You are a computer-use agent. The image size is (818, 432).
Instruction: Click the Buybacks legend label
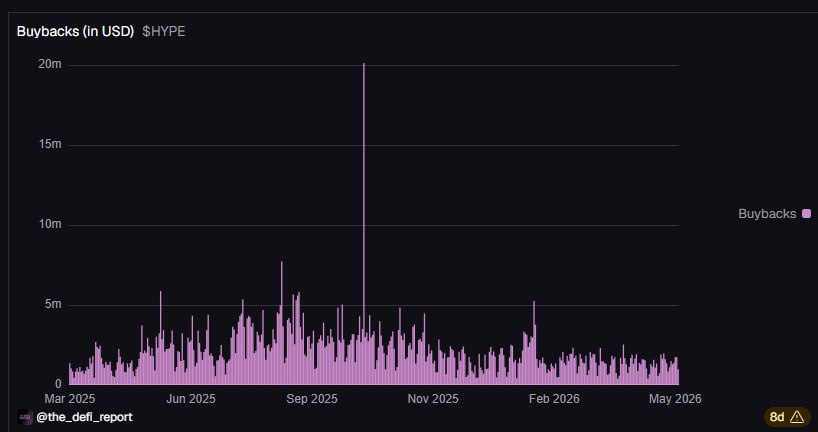click(x=767, y=213)
